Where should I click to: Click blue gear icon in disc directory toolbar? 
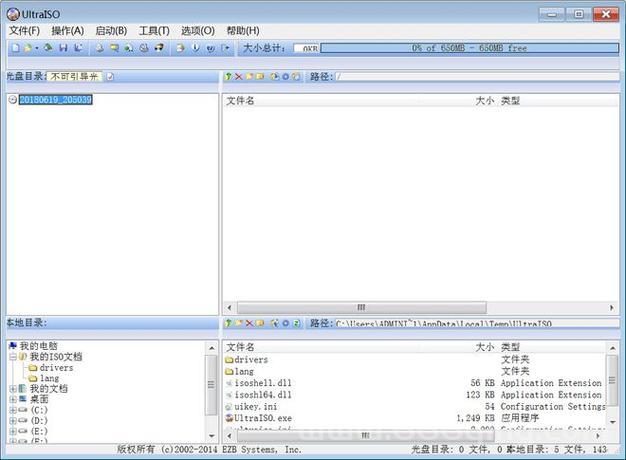pos(285,76)
